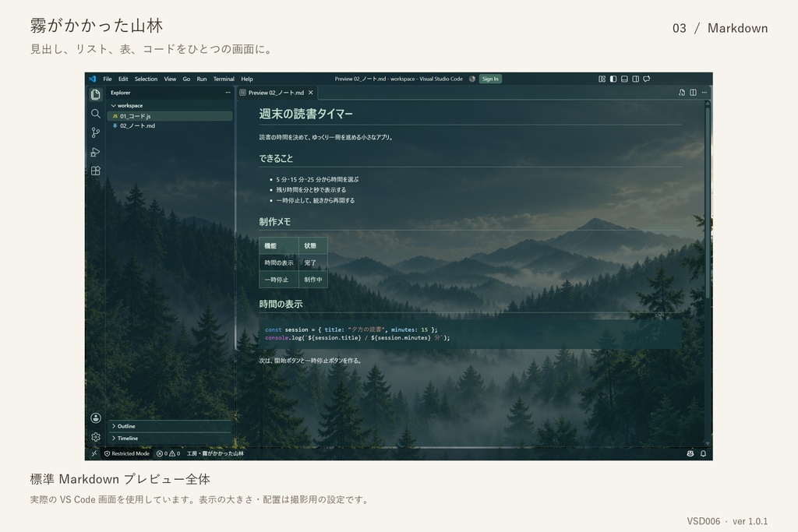Click the Explorer panel title

pyautogui.click(x=121, y=93)
